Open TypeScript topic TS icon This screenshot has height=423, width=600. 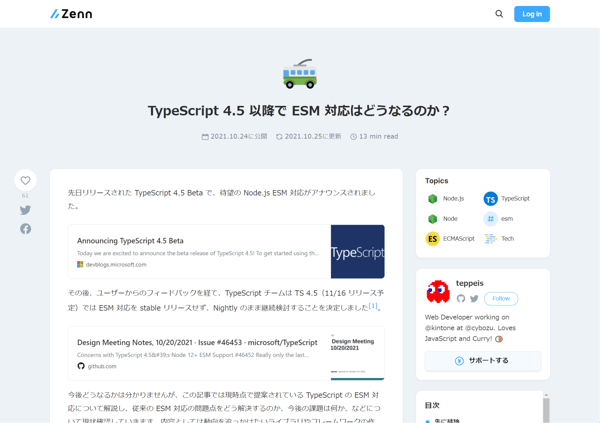[x=491, y=199]
